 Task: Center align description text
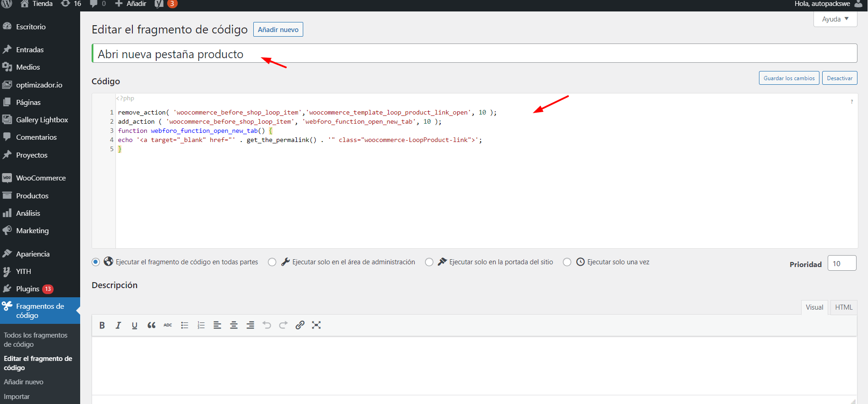tap(234, 325)
